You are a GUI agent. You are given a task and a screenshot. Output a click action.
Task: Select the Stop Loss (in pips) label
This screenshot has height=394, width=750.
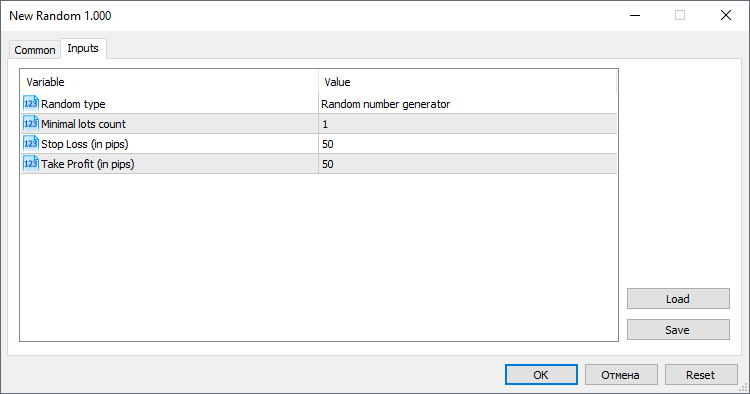tap(85, 144)
